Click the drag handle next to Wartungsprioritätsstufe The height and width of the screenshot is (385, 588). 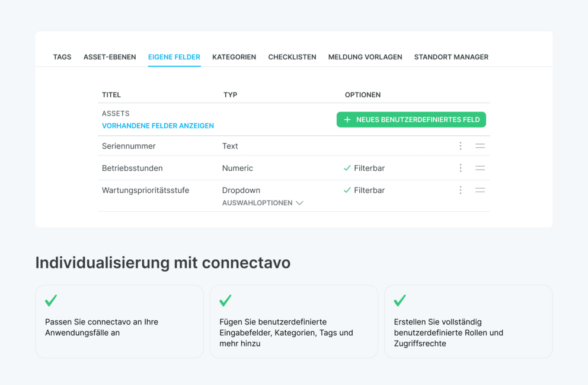480,190
